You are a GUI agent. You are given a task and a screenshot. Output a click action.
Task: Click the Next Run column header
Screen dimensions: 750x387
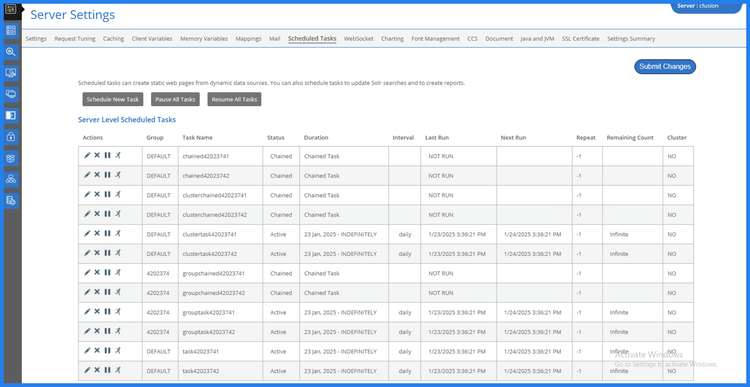pos(513,138)
